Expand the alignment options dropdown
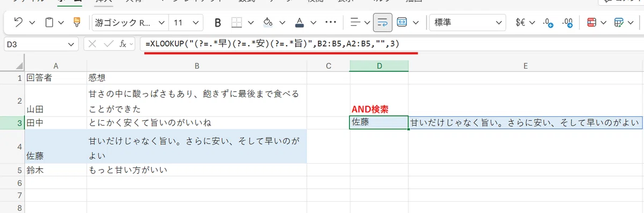 click(x=368, y=23)
